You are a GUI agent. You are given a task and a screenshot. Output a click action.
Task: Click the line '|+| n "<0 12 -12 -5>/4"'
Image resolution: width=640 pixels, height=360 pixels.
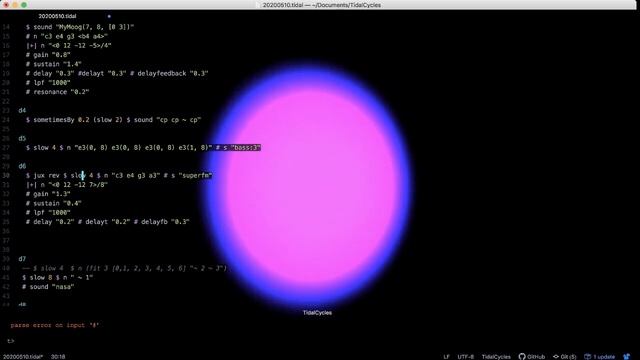(x=69, y=46)
